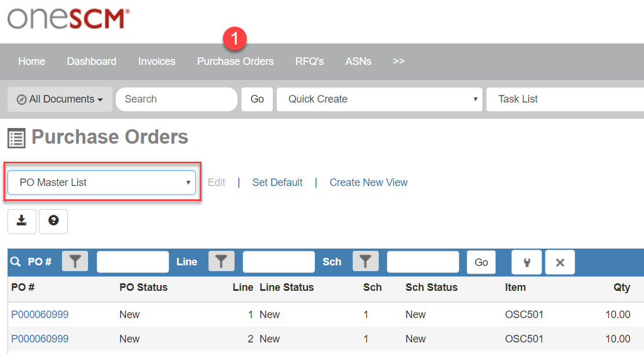Click the PO # filter funnel icon
Viewport: 644px width, 354px height.
coord(75,262)
